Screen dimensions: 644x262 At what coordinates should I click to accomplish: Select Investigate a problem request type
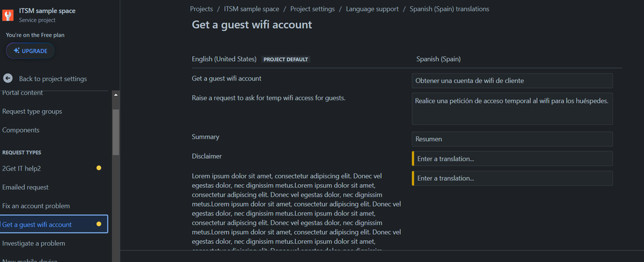pos(34,243)
